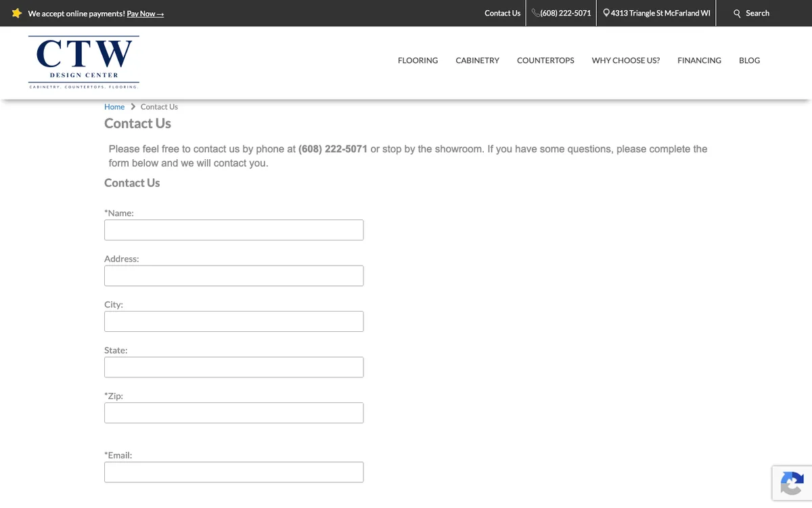Focus the State input field
The height and width of the screenshot is (508, 812).
pos(234,367)
